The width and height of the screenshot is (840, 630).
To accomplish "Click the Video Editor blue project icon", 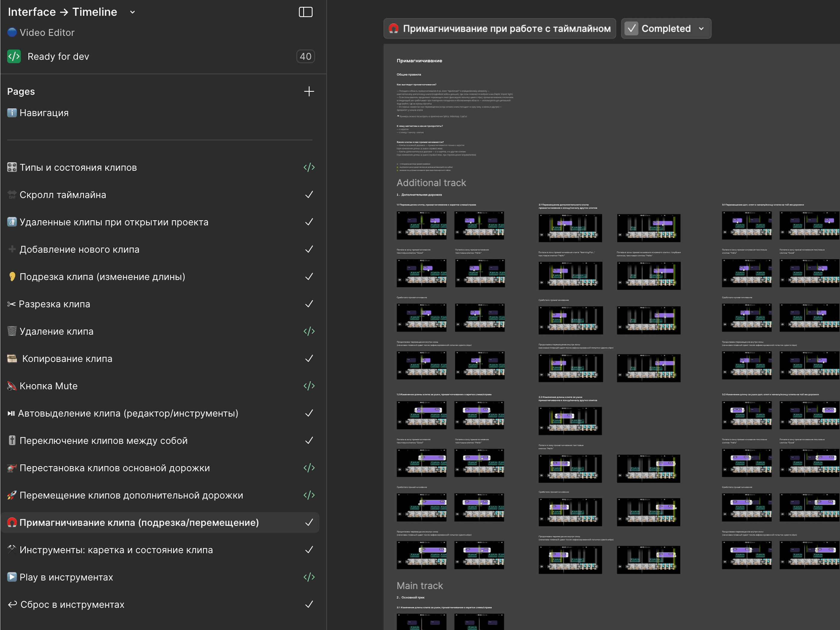I will tap(12, 33).
